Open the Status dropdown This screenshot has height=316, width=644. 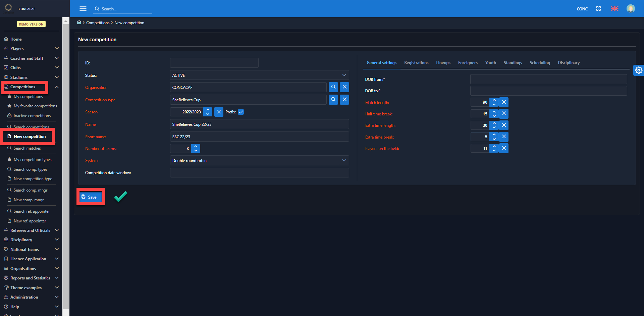point(259,75)
